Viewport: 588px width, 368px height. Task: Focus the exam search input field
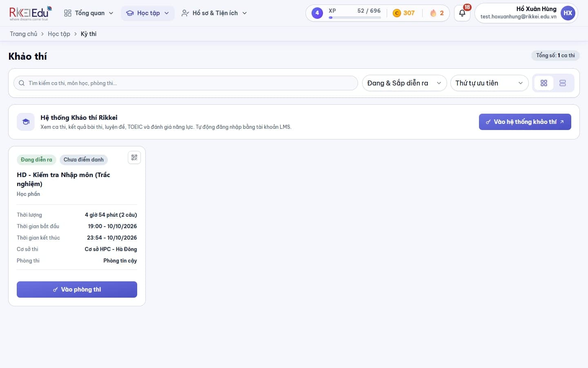point(186,83)
